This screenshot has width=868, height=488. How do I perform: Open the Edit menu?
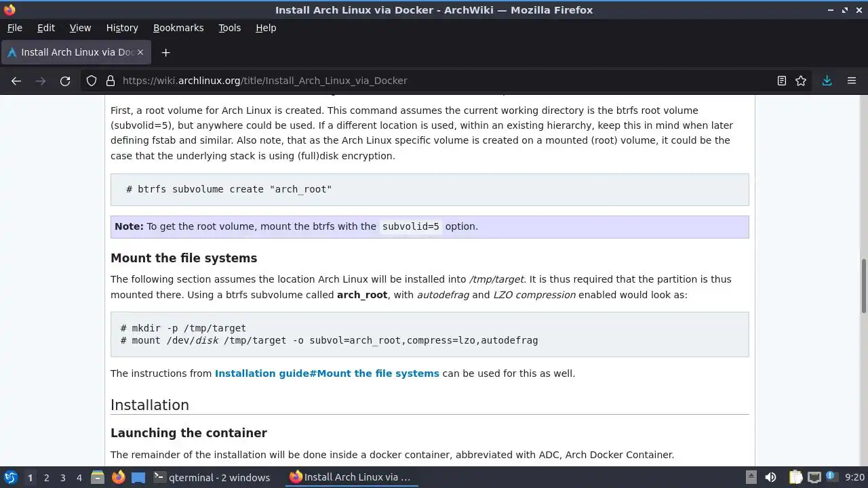[x=46, y=28]
